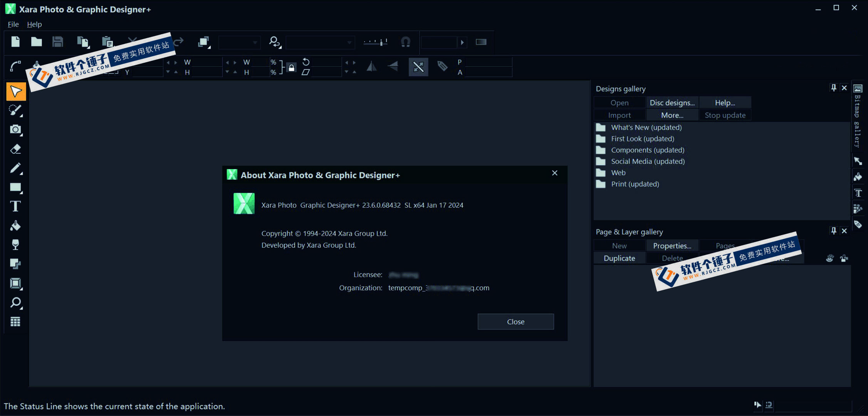Select the Table grid tool
868x416 pixels.
pos(16,322)
